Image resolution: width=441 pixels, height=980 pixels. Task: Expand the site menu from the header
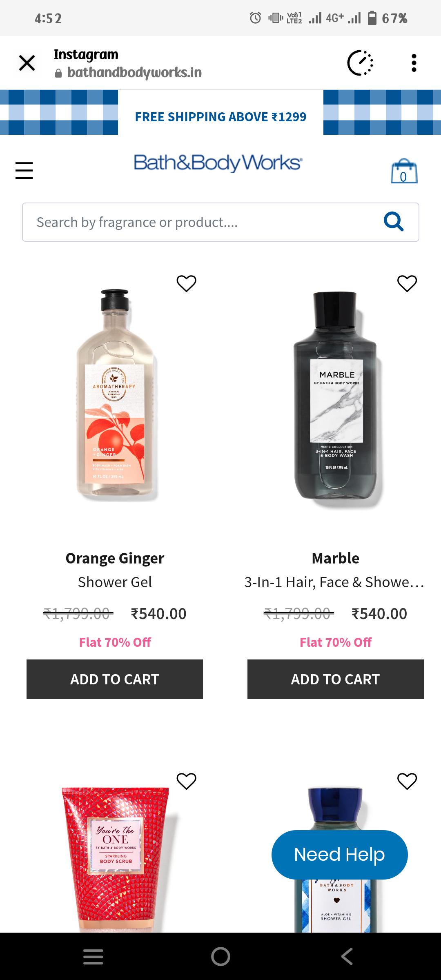(23, 170)
